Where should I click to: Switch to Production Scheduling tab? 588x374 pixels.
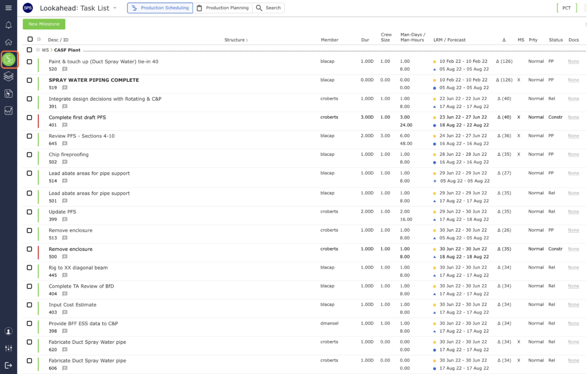[160, 8]
